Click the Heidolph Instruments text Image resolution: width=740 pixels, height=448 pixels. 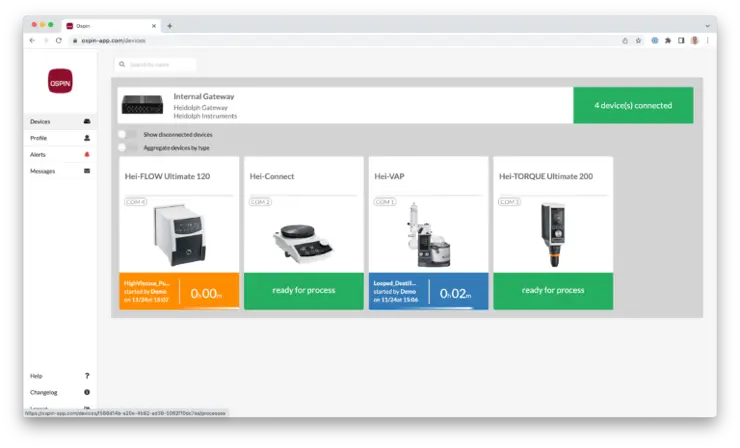[205, 117]
